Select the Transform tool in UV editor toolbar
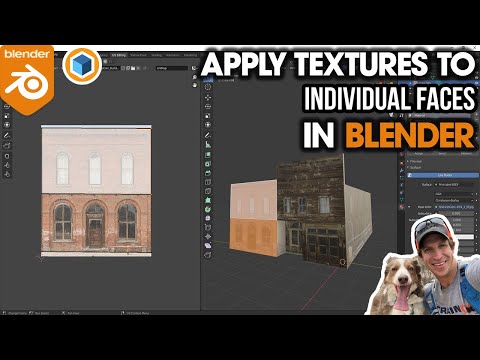Screen dimensions: 480x360 [x=7, y=125]
